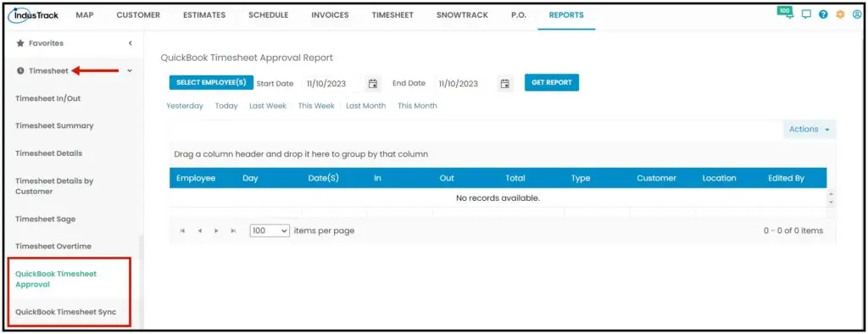The height and width of the screenshot is (334, 868).
Task: Go to last page of results
Action: (233, 231)
